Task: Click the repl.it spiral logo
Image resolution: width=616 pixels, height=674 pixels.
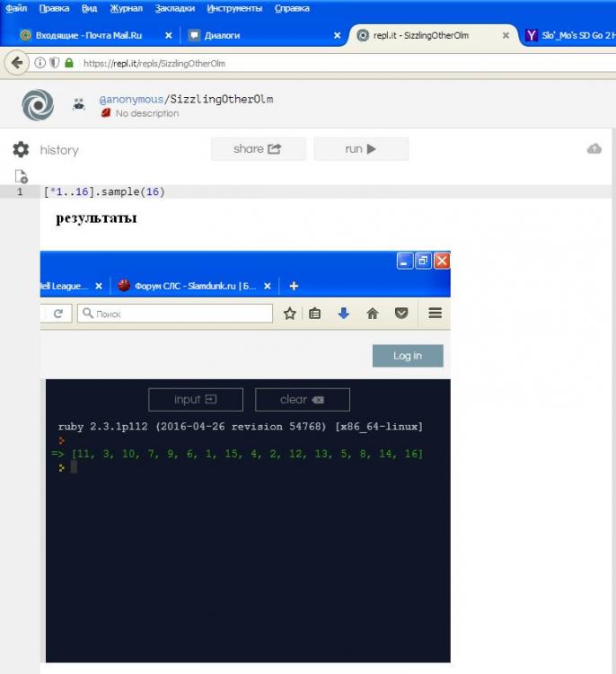Action: (38, 105)
